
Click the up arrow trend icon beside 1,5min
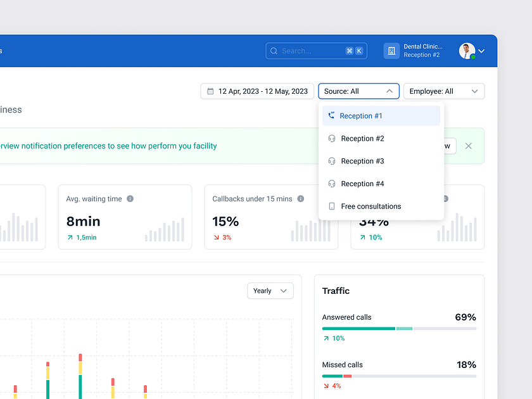click(x=70, y=237)
